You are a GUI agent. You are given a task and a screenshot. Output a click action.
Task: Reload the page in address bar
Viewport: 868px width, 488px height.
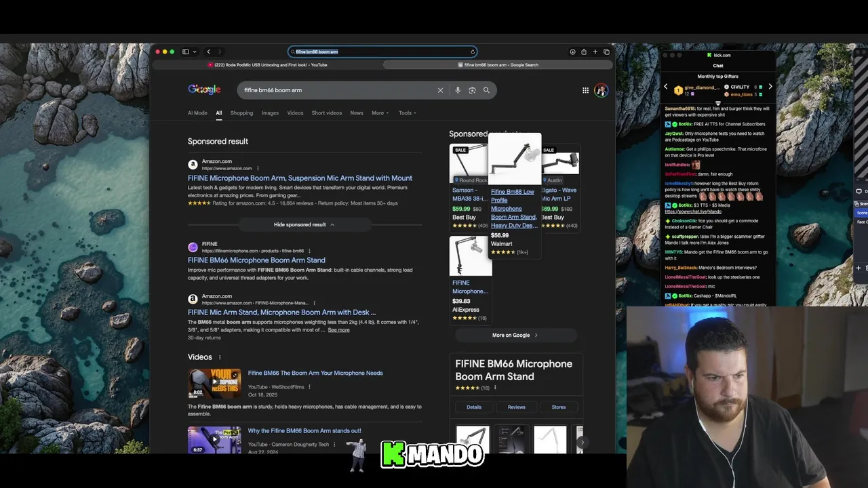pos(473,52)
